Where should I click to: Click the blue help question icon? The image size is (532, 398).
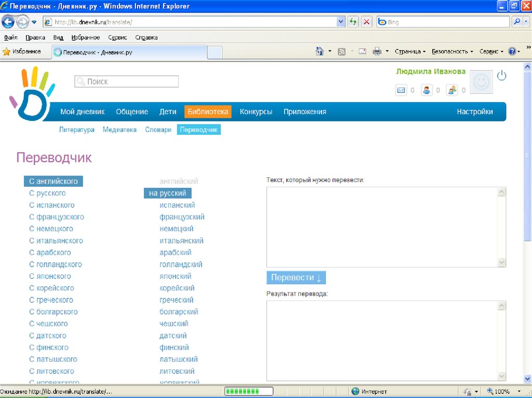pos(512,51)
